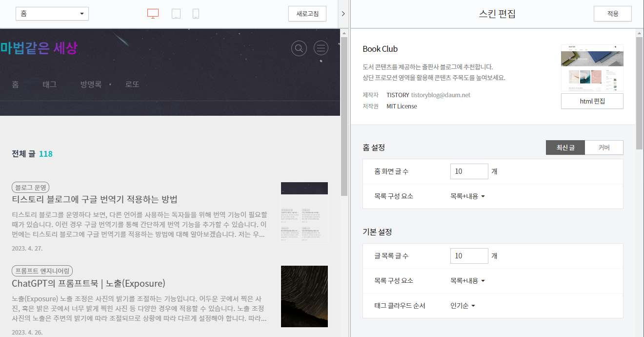Image resolution: width=644 pixels, height=337 pixels.
Task: Switch home layout to 커버 mode
Action: pos(604,147)
